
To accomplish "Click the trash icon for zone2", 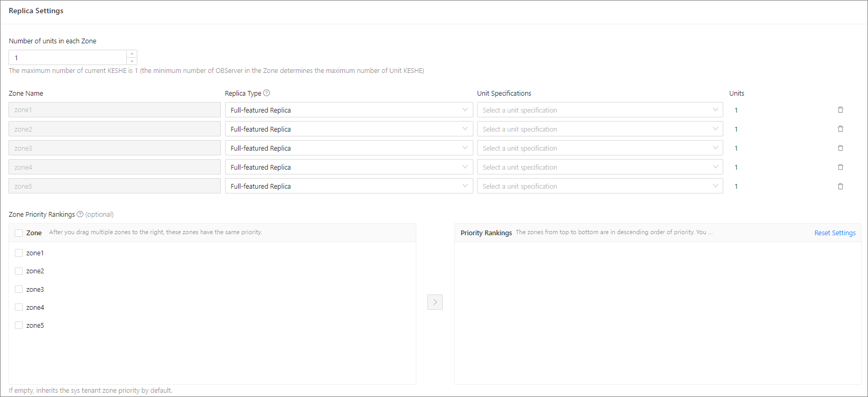I will 840,129.
